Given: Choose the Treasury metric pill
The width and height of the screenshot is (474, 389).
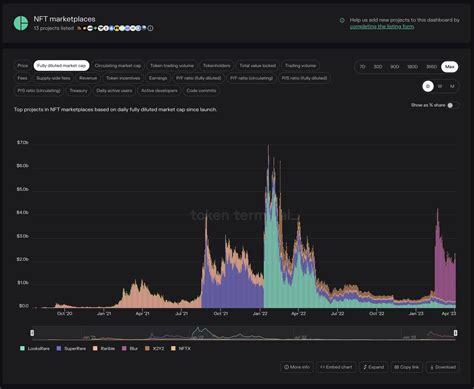Looking at the screenshot, I should point(78,91).
